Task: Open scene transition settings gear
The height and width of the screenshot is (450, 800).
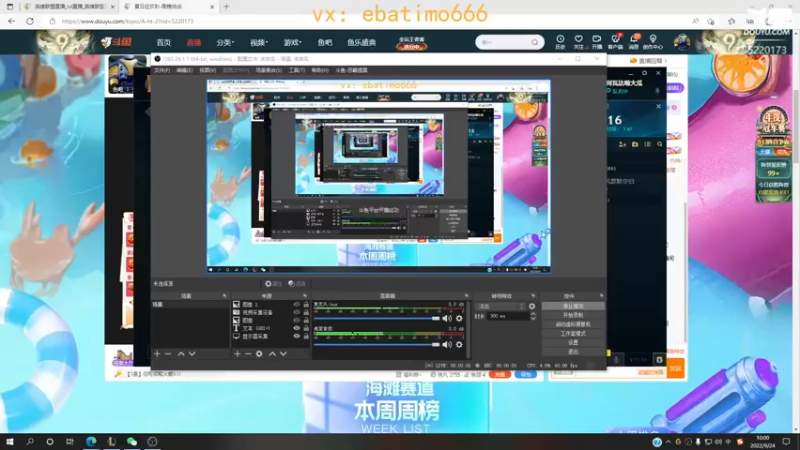Action: pyautogui.click(x=532, y=306)
